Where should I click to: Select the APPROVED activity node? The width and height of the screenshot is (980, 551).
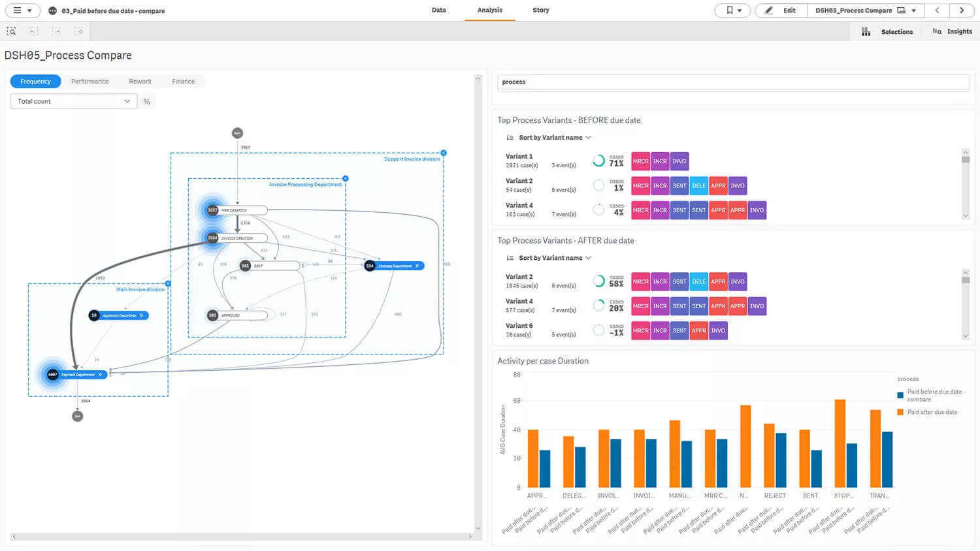[237, 315]
